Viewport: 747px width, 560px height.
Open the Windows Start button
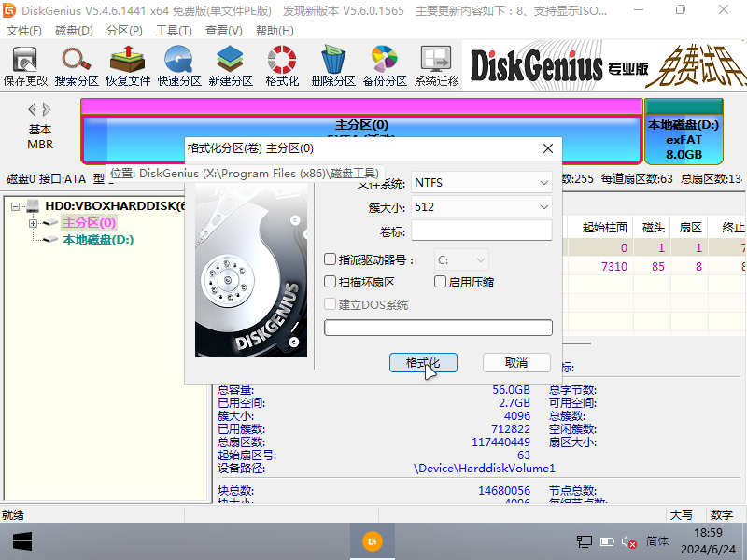point(21,541)
